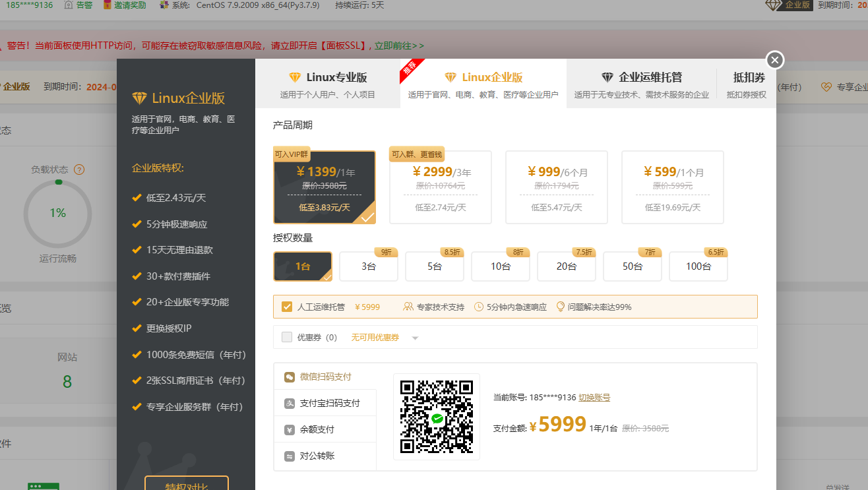Click the ¥ icon beside 余额支付
This screenshot has height=490, width=868.
pyautogui.click(x=290, y=430)
